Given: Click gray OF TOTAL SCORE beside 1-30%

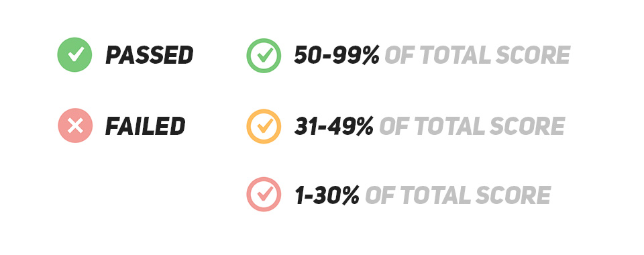Looking at the screenshot, I should [458, 195].
